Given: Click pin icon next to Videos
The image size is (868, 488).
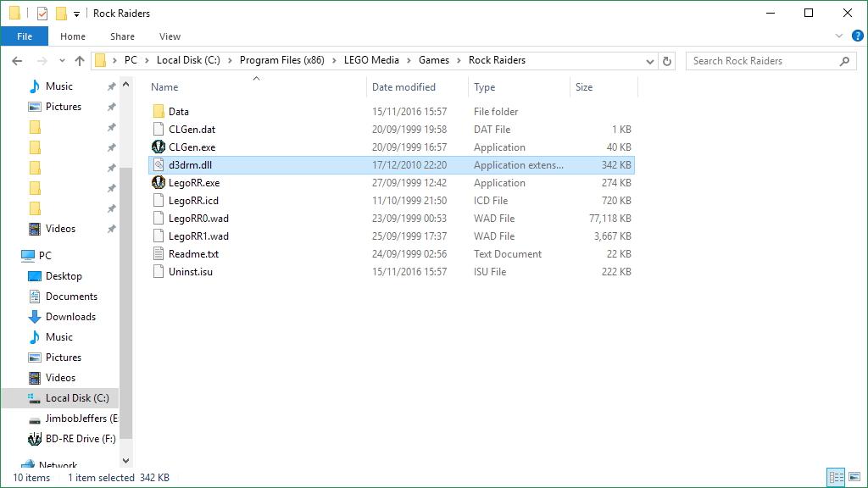Looking at the screenshot, I should [111, 229].
